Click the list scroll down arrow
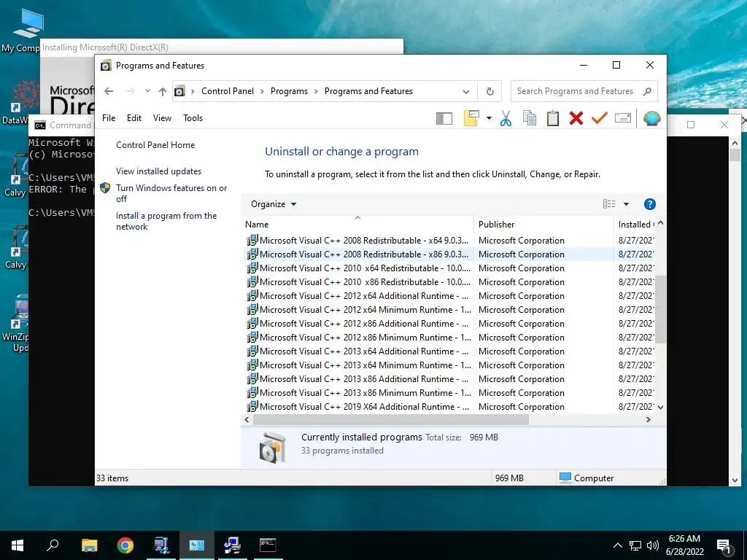This screenshot has width=747, height=560. pyautogui.click(x=660, y=408)
